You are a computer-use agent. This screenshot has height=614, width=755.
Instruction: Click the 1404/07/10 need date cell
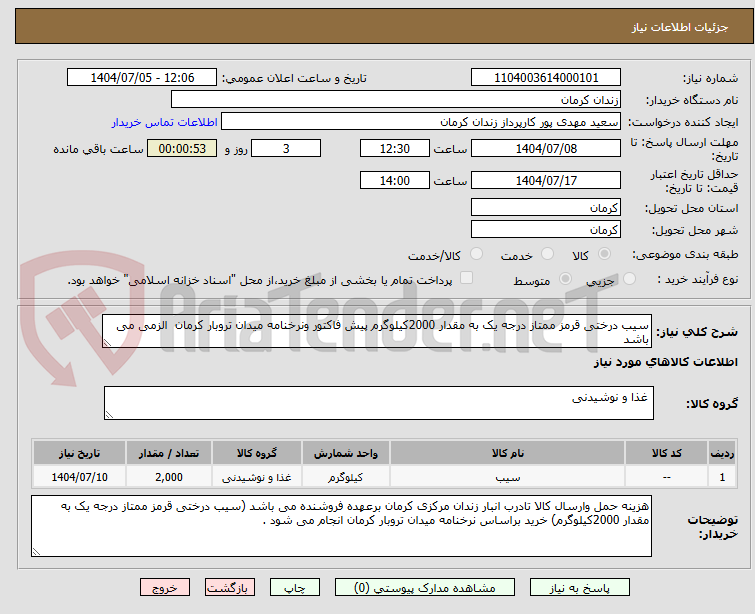(79, 477)
